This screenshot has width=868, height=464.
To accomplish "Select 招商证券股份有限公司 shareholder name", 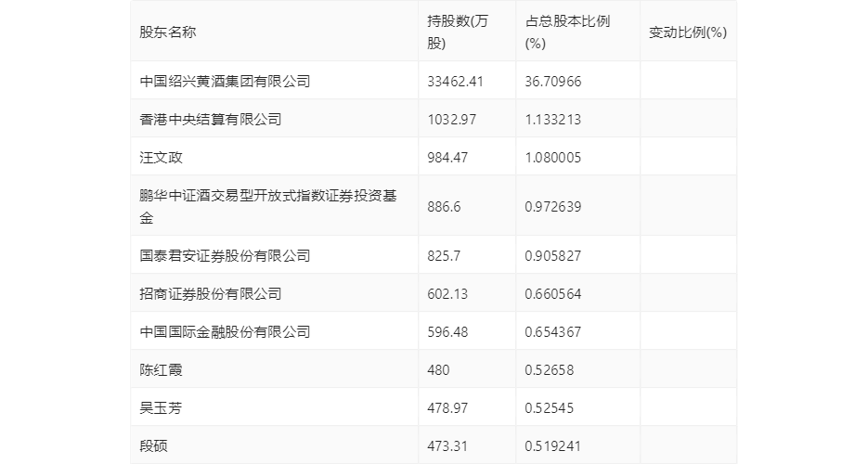I will pyautogui.click(x=211, y=294).
